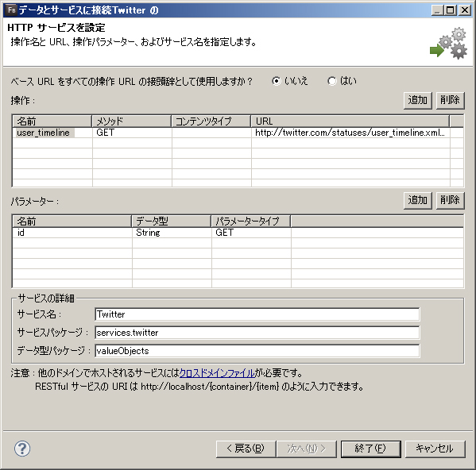476x470 pixels.
Task: Click the 終了(F) finish button
Action: coord(370,449)
